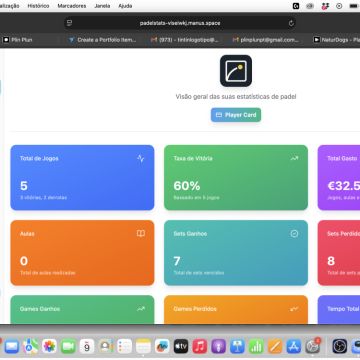Image resolution: width=360 pixels, height=360 pixels.
Task: Open the Janela menu
Action: coord(102,6)
